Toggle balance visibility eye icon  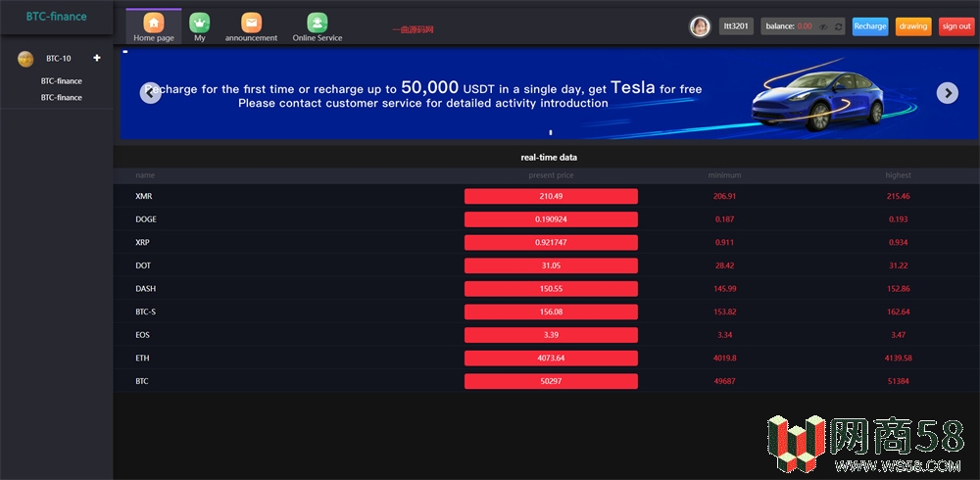coord(824,26)
